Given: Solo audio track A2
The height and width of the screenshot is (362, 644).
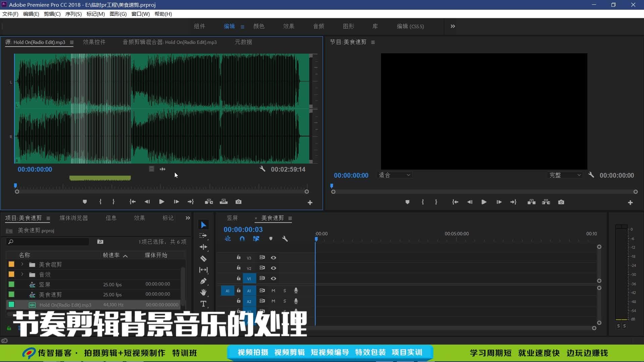Looking at the screenshot, I should pyautogui.click(x=285, y=301).
